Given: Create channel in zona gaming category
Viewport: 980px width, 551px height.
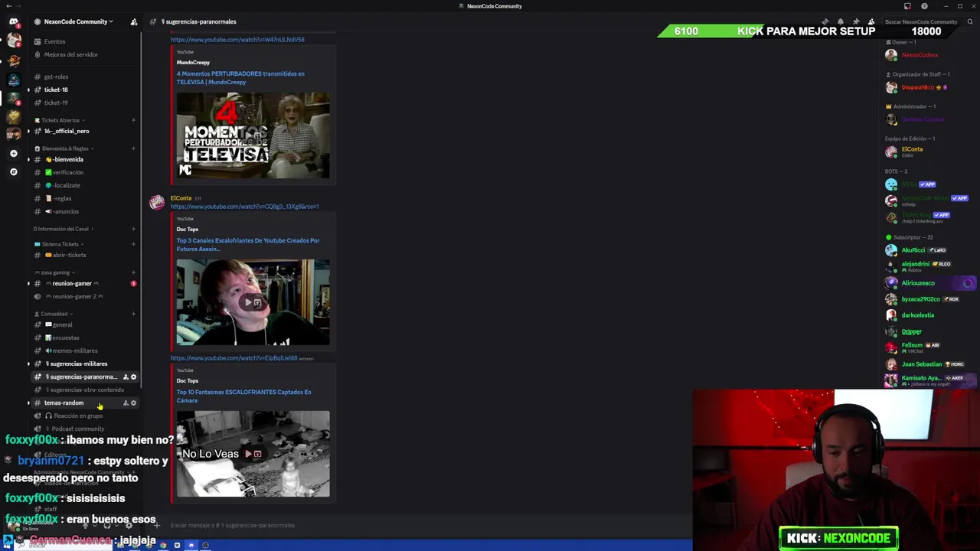Looking at the screenshot, I should (133, 272).
